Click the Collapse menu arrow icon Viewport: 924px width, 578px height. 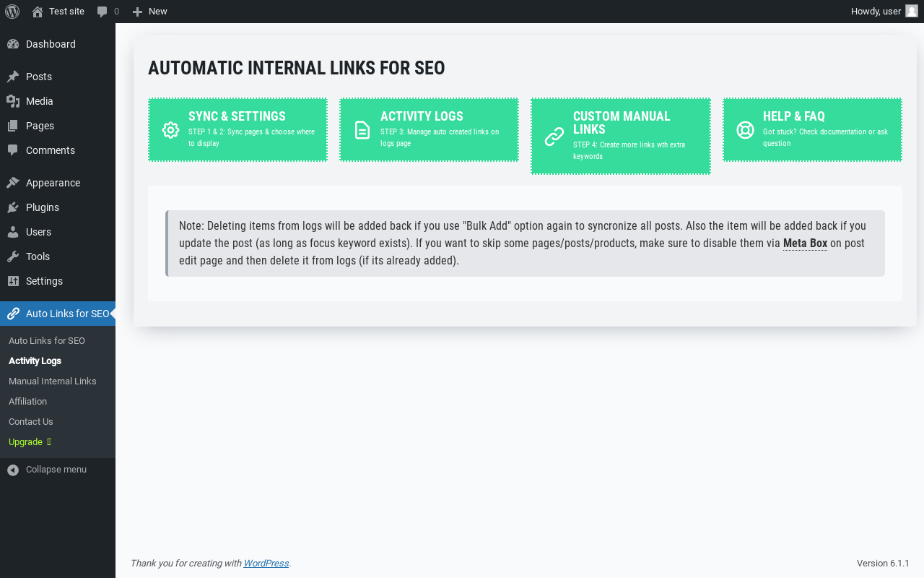[13, 470]
